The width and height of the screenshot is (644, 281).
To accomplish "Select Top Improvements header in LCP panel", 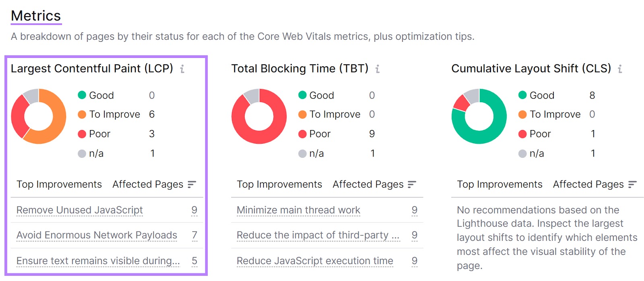I will 59,184.
